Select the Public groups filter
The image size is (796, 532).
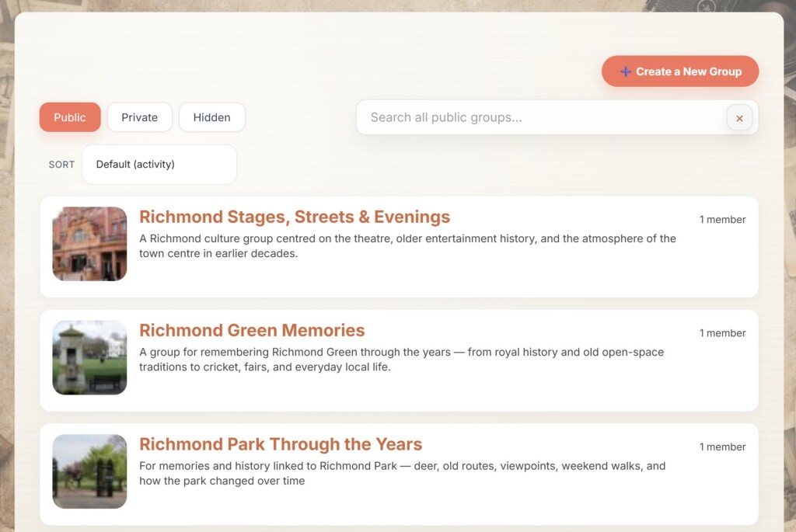(70, 117)
